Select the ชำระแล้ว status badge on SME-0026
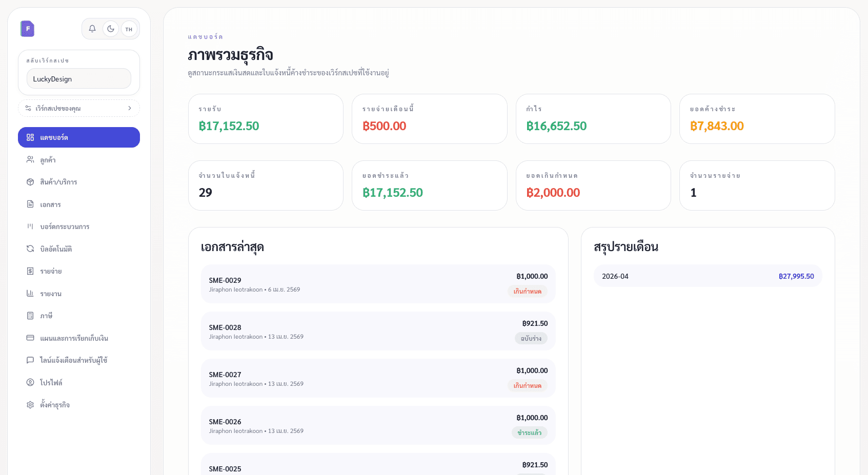The image size is (868, 475). click(x=530, y=432)
